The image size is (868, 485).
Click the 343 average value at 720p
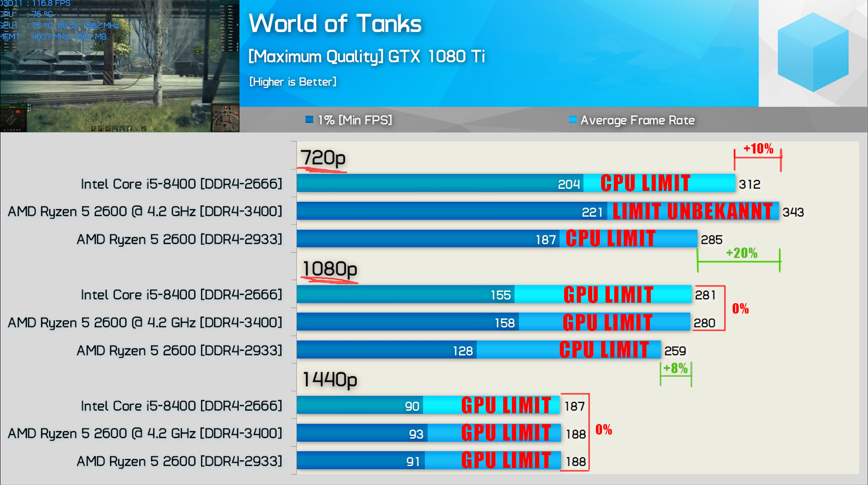click(x=793, y=212)
